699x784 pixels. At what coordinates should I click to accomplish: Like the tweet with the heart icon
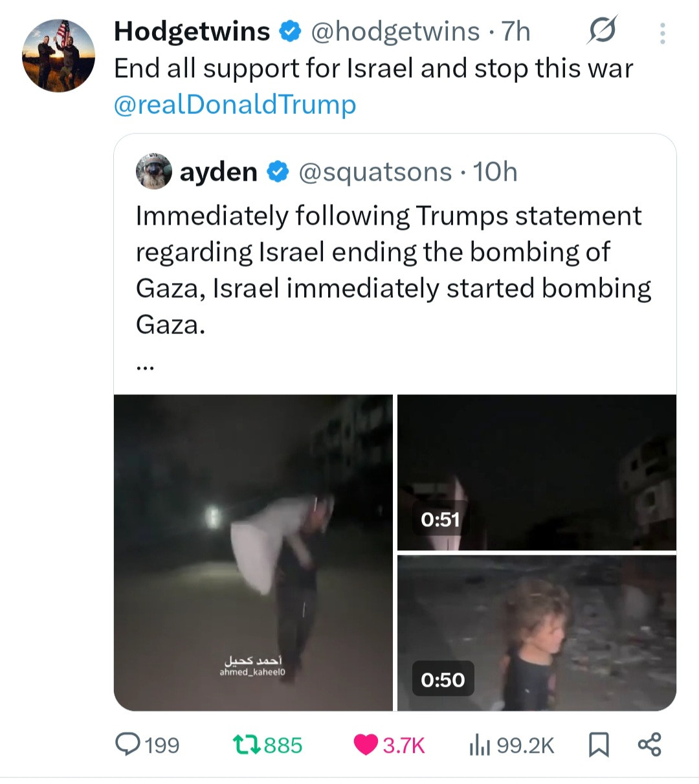(366, 745)
